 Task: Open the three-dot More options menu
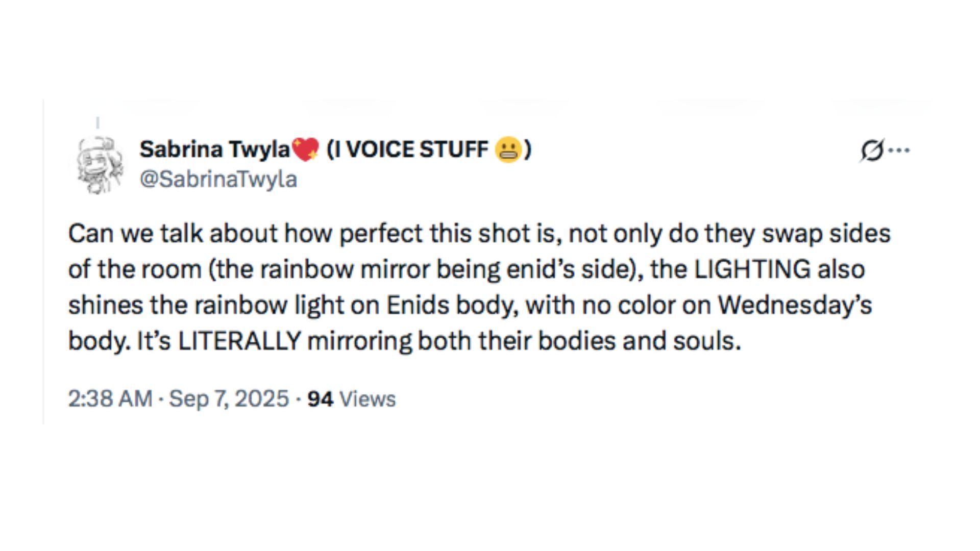[x=899, y=151]
